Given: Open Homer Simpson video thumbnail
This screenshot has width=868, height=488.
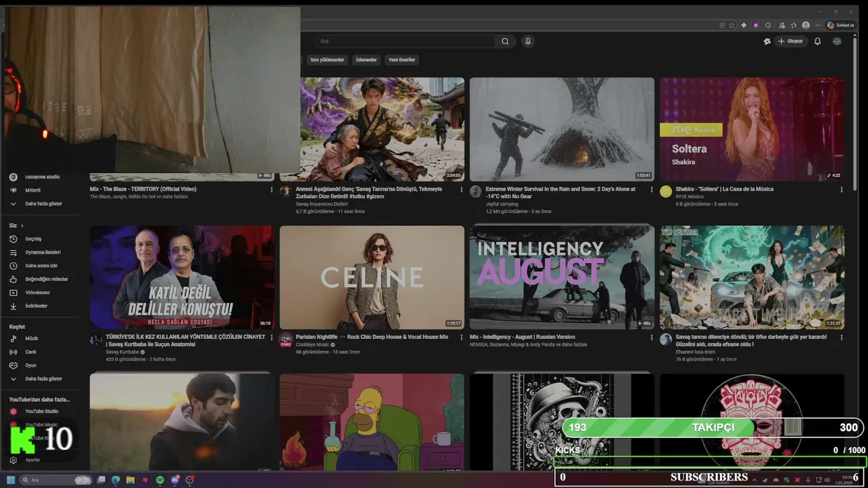Looking at the screenshot, I should click(x=372, y=422).
